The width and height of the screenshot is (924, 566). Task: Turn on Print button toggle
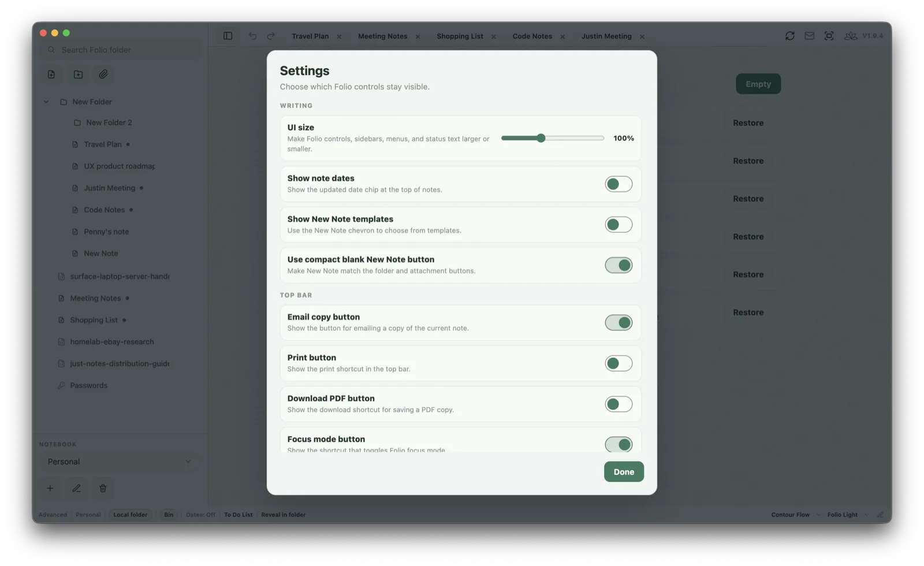(x=619, y=363)
